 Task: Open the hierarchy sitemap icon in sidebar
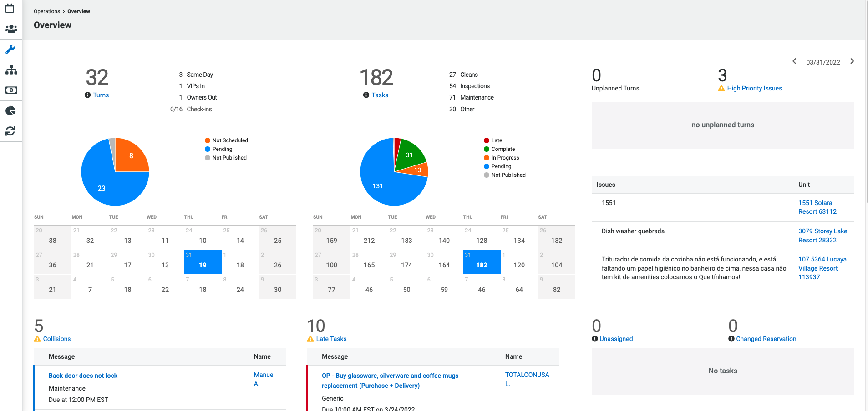11,70
